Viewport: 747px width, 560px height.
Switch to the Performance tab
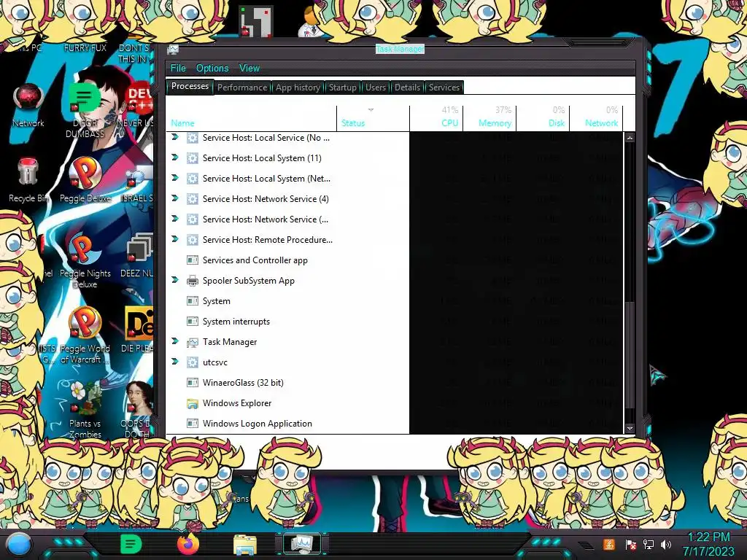pyautogui.click(x=242, y=87)
